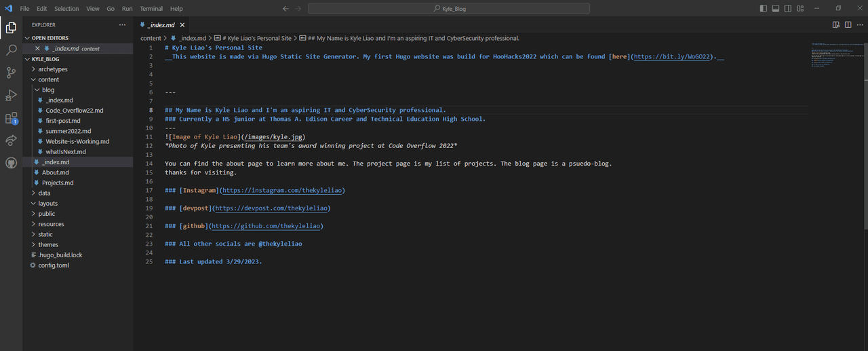The image size is (868, 351).
Task: Open the Instagram link in the editor
Action: click(x=283, y=191)
